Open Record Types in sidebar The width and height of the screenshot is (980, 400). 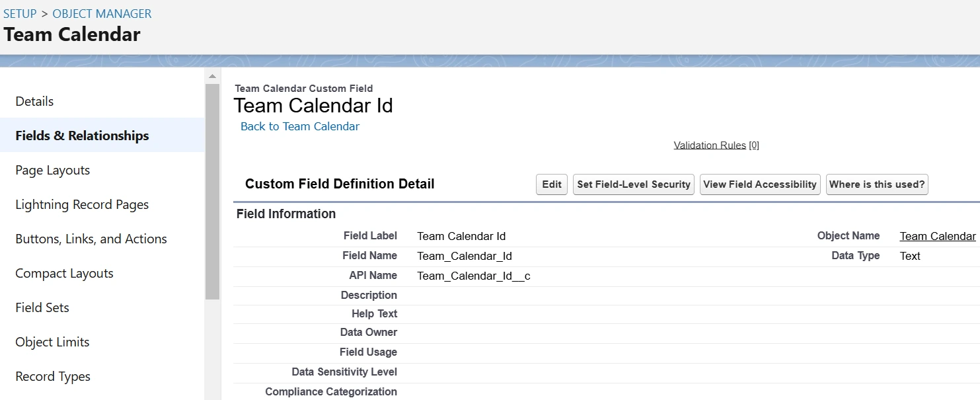pos(53,376)
